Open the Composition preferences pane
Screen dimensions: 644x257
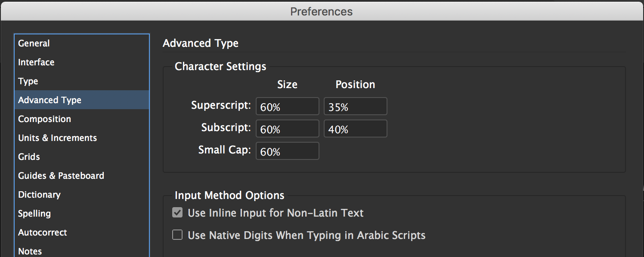click(x=44, y=119)
